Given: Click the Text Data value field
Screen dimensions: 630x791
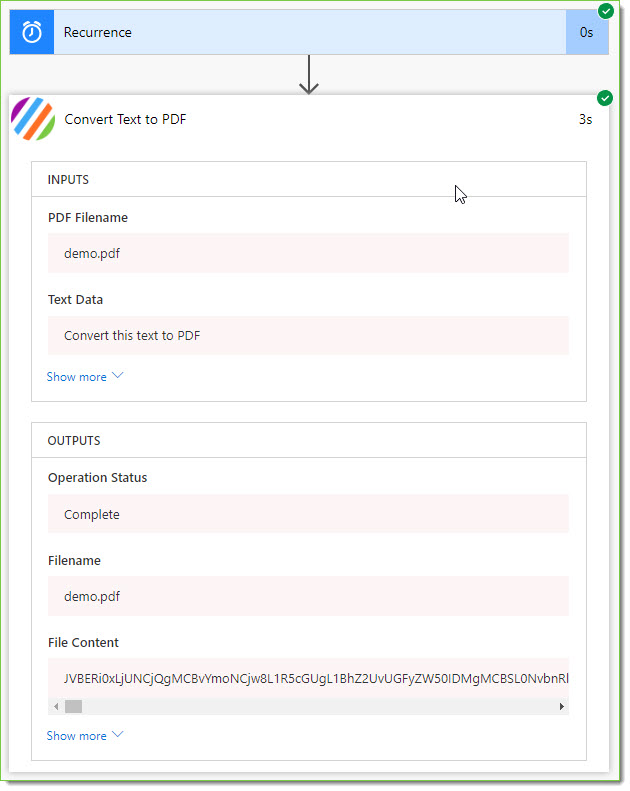Looking at the screenshot, I should point(308,335).
